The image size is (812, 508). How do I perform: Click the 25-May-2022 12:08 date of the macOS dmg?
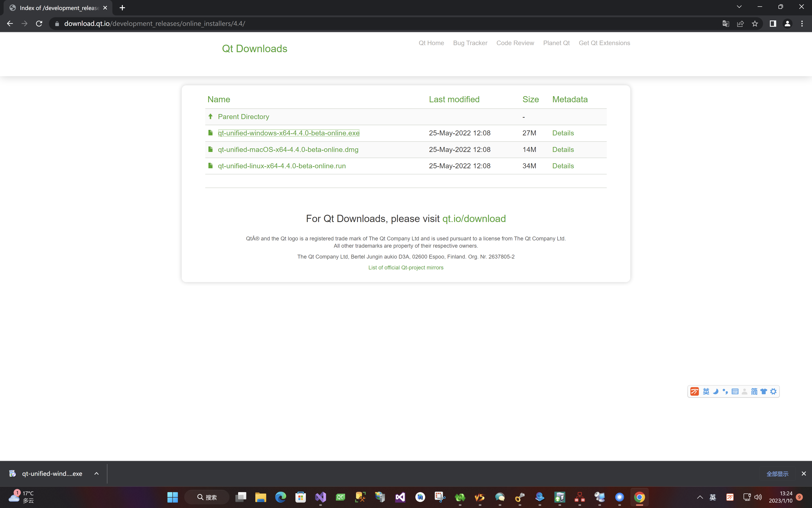tap(459, 149)
